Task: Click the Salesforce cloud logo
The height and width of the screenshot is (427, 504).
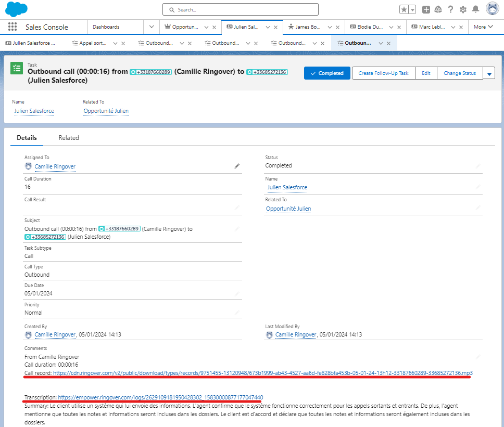Action: click(16, 9)
